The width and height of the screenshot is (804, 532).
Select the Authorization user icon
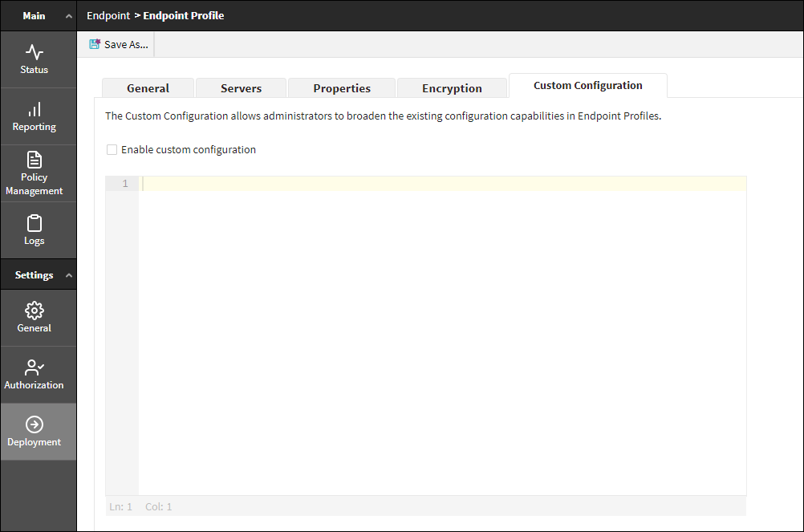pos(35,368)
